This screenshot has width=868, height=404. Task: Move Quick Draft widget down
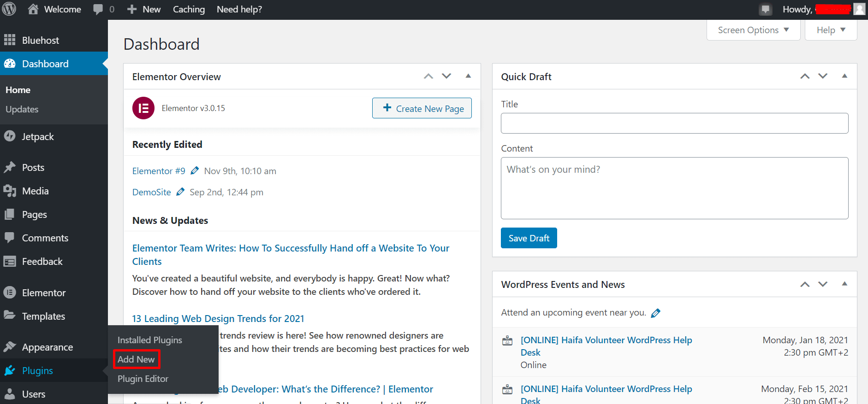823,76
